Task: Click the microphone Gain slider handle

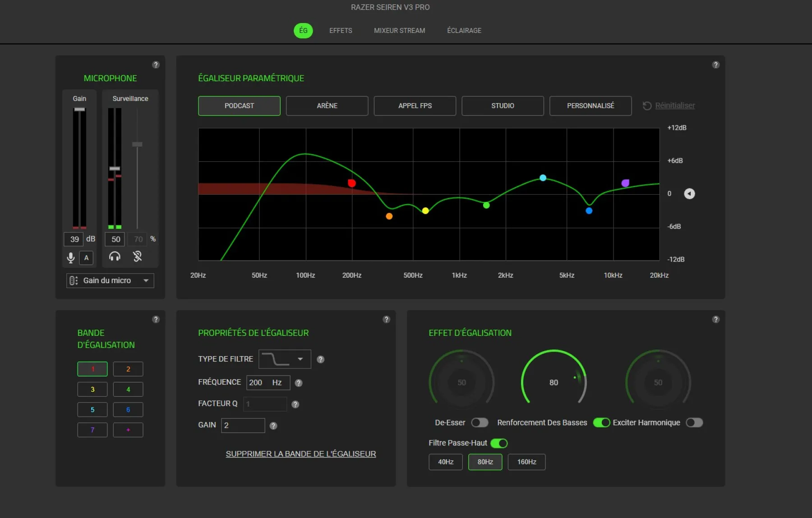Action: pos(79,110)
